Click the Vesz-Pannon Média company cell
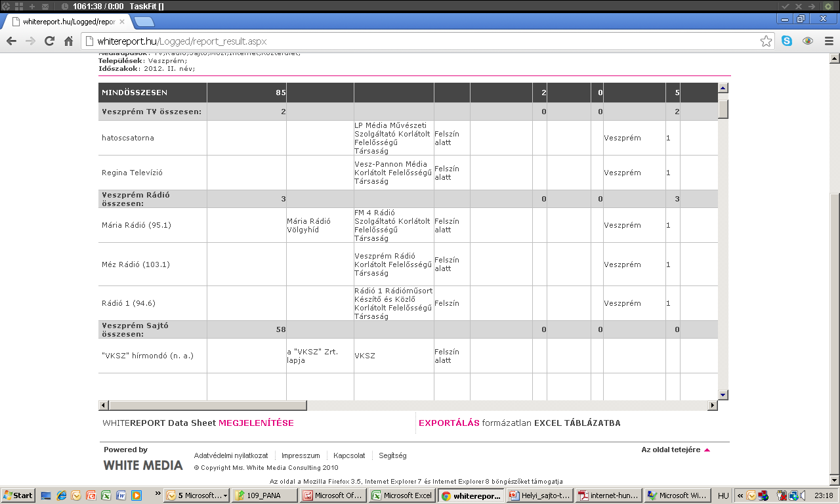840x504 pixels. coord(394,173)
